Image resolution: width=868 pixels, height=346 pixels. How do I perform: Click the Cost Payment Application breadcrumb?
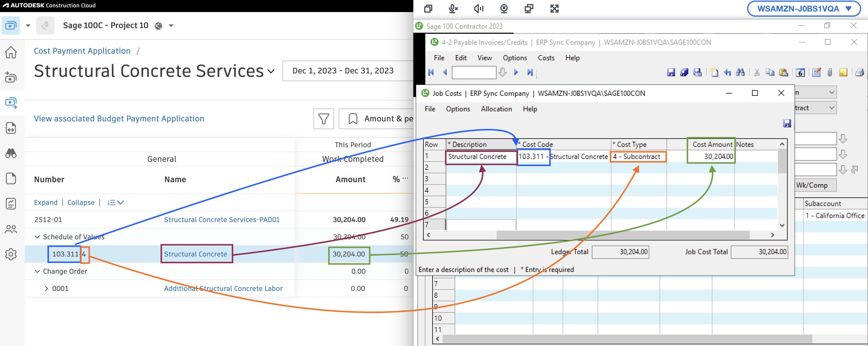[82, 51]
